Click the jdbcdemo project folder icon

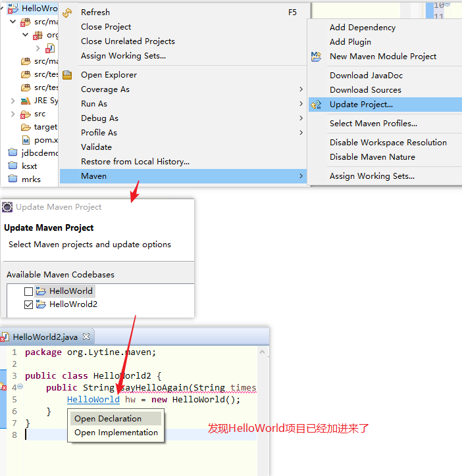coord(13,152)
